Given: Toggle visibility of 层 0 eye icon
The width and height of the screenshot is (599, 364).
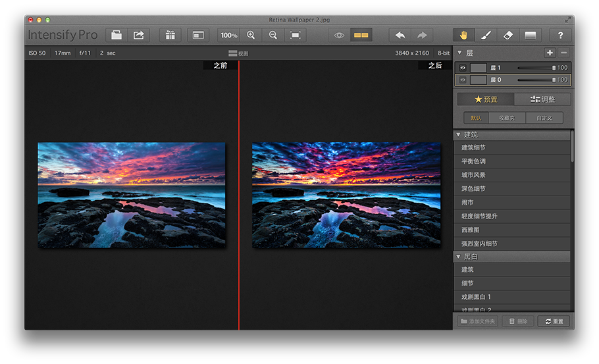Looking at the screenshot, I should pos(463,80).
